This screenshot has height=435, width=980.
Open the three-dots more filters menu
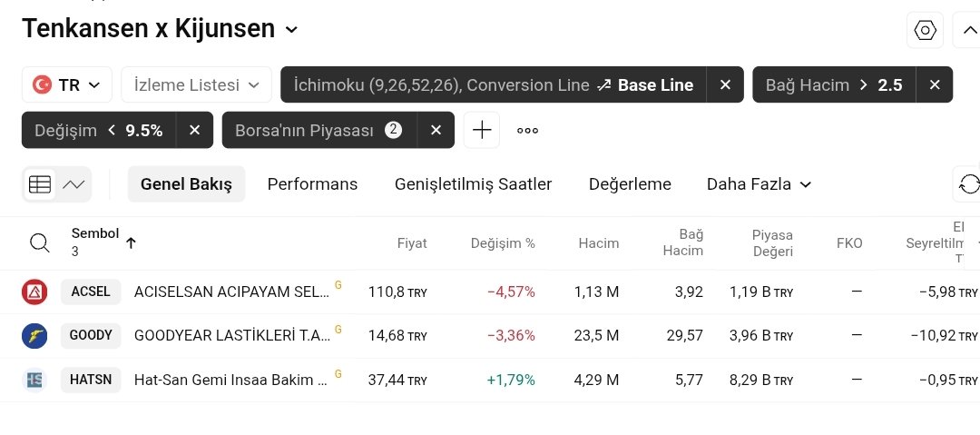527,130
